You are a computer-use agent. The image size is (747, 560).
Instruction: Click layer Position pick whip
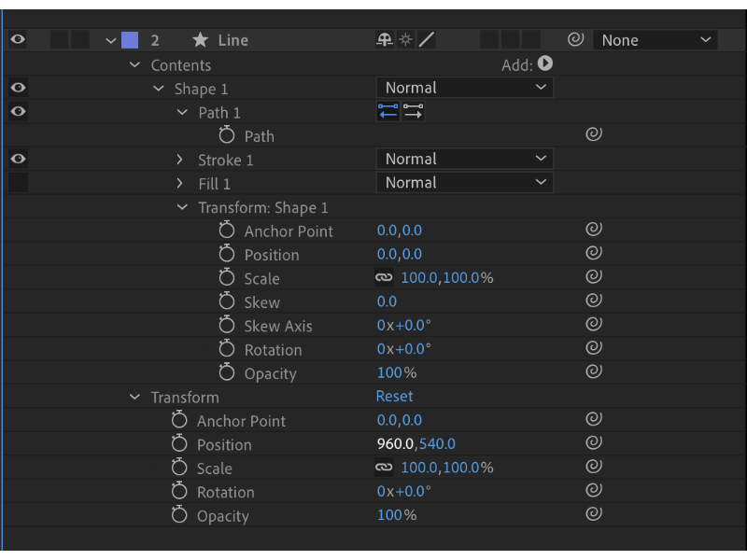point(594,442)
